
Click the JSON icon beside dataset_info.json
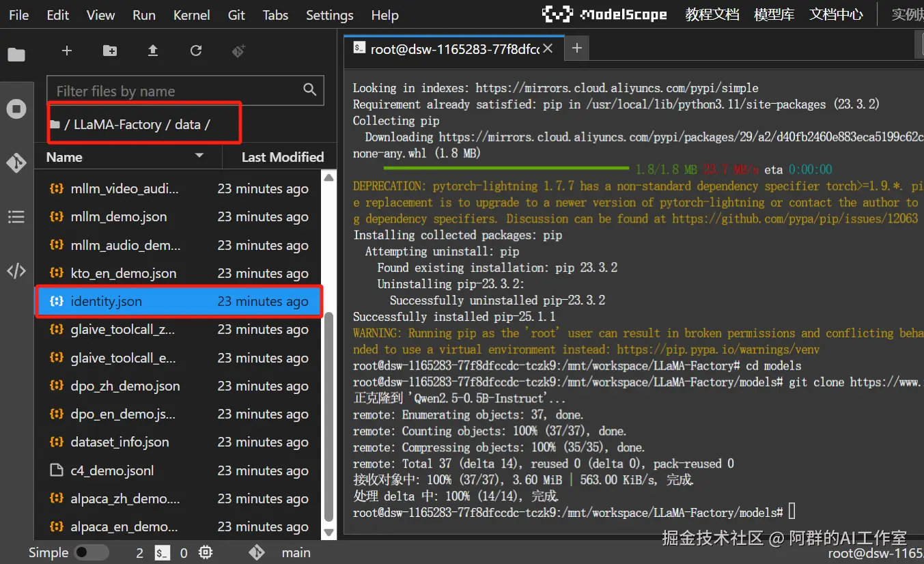(57, 442)
